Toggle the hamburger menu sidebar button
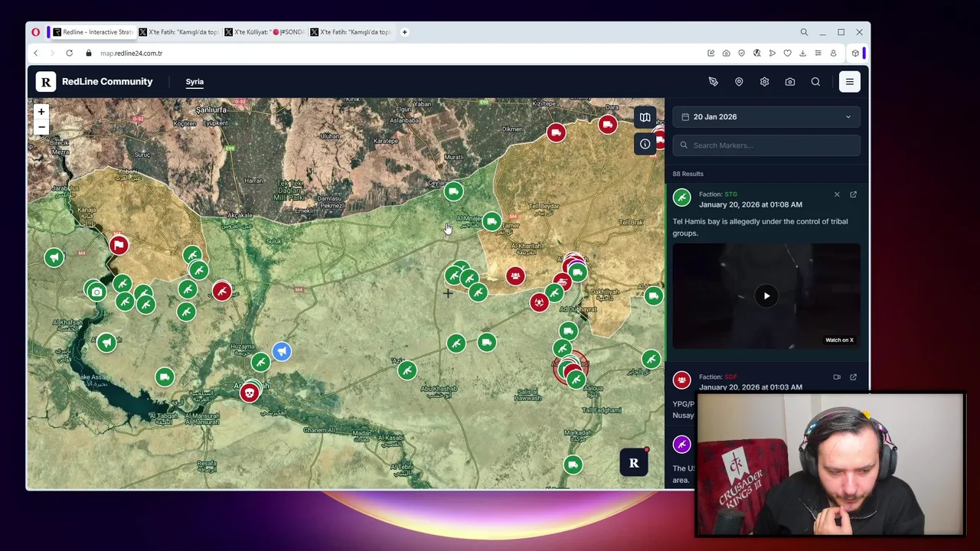This screenshot has width=980, height=551. click(849, 82)
